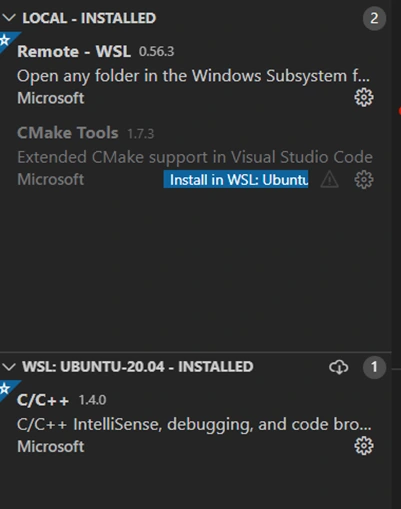Image resolution: width=401 pixels, height=509 pixels.
Task: Collapse the WSL: UBUNTU-20.04 section chevron
Action: click(x=9, y=367)
